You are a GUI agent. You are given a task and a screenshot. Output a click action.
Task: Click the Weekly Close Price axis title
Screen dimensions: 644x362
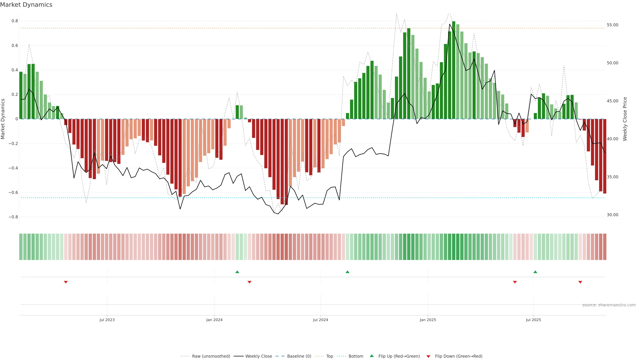point(625,119)
